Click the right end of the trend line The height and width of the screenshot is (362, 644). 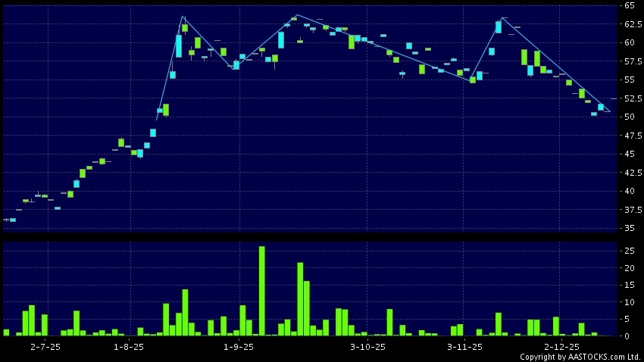pyautogui.click(x=610, y=111)
